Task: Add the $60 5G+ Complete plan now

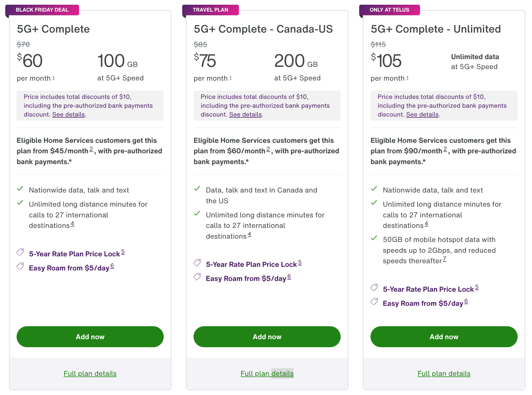Action: pos(90,337)
